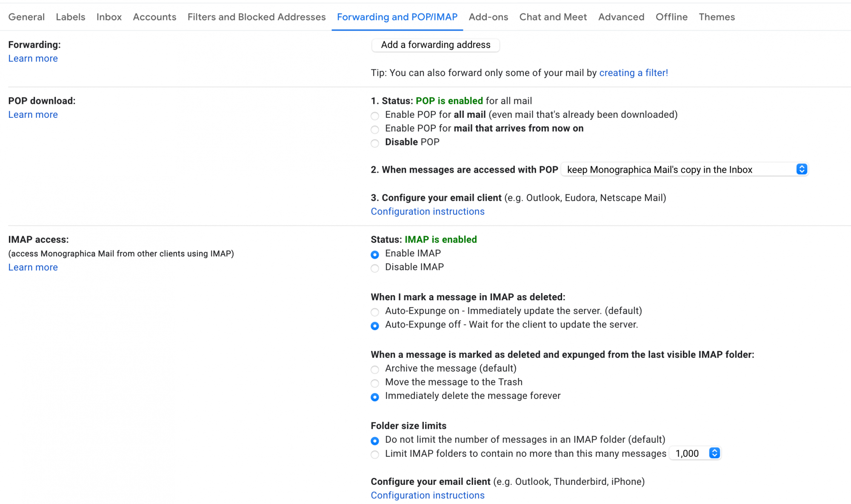The width and height of the screenshot is (851, 504).
Task: Open the Labels settings tab
Action: (71, 17)
